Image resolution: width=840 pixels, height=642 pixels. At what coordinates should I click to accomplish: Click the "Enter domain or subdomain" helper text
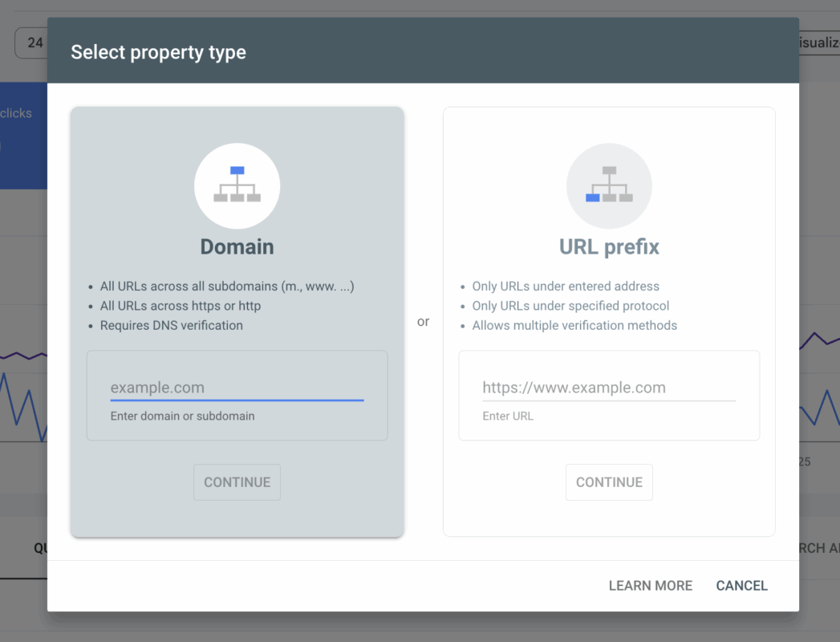click(182, 416)
